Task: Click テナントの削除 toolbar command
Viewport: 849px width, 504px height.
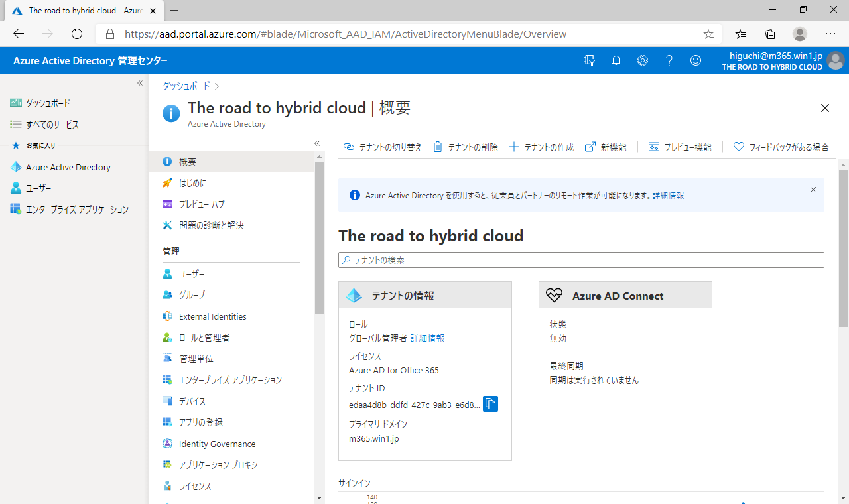Action: pos(465,147)
